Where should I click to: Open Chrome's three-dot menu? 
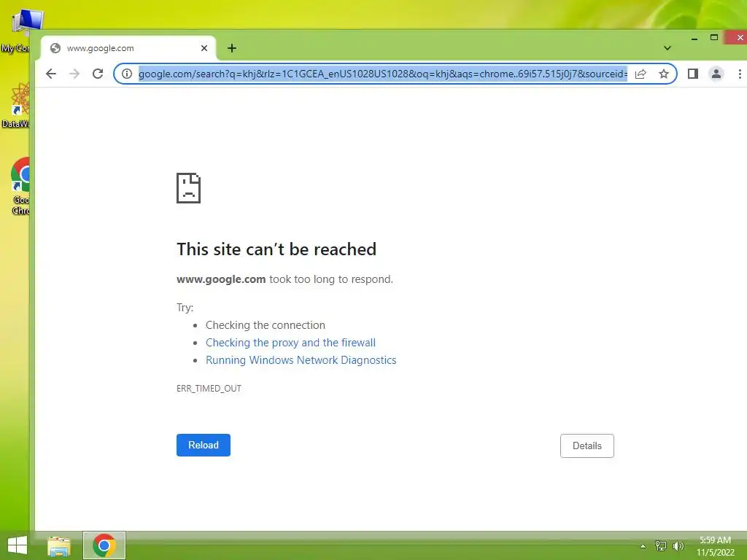coord(740,74)
